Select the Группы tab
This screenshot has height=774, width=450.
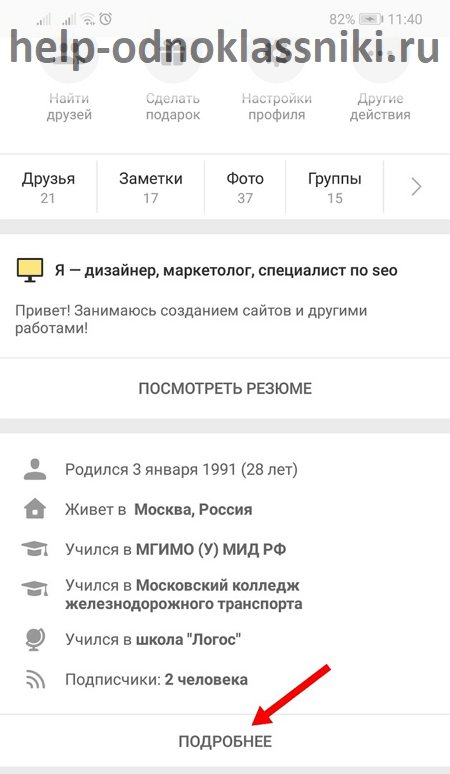coord(335,187)
